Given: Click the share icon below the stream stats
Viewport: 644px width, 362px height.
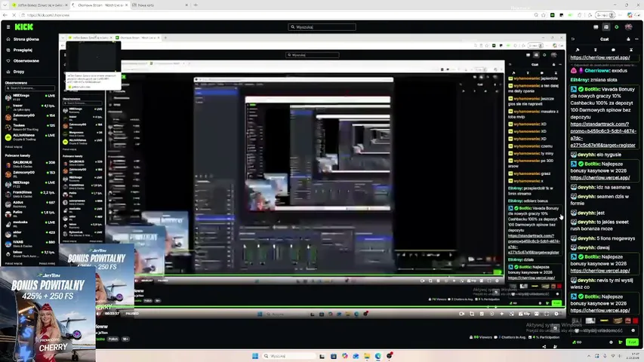Looking at the screenshot, I should click(x=544, y=346).
